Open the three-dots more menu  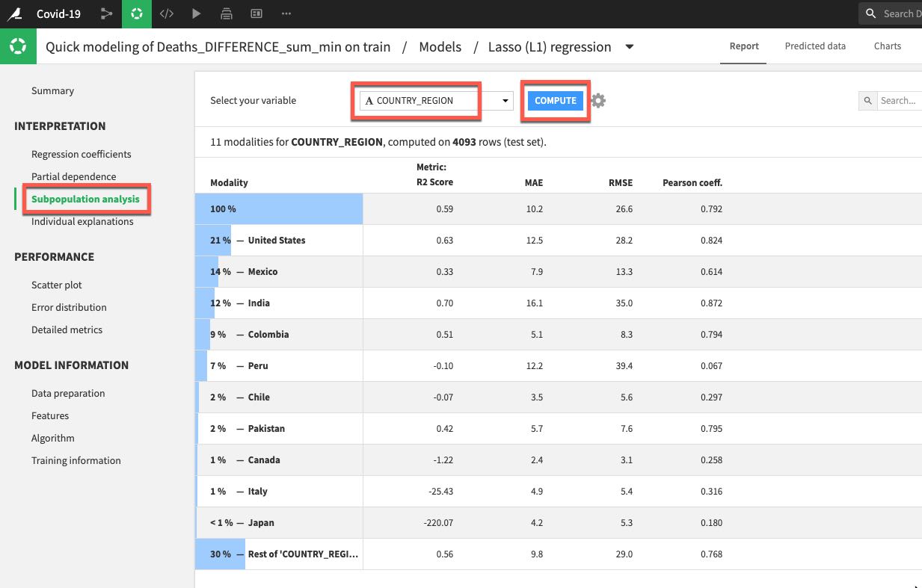286,13
